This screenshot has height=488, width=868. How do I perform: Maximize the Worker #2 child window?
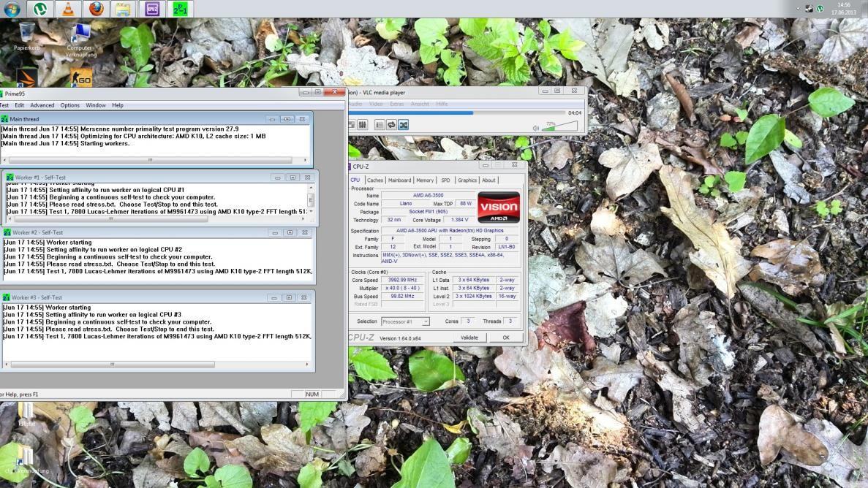tap(290, 233)
